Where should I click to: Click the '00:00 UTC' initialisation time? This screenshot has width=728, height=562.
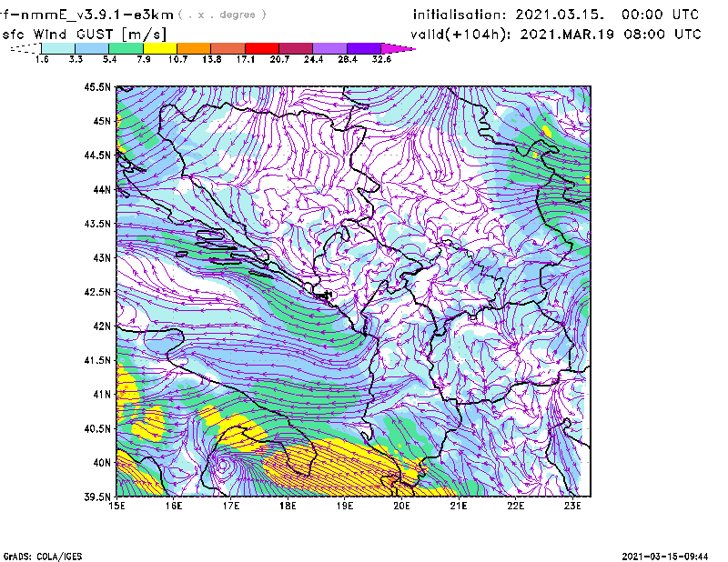(x=660, y=15)
